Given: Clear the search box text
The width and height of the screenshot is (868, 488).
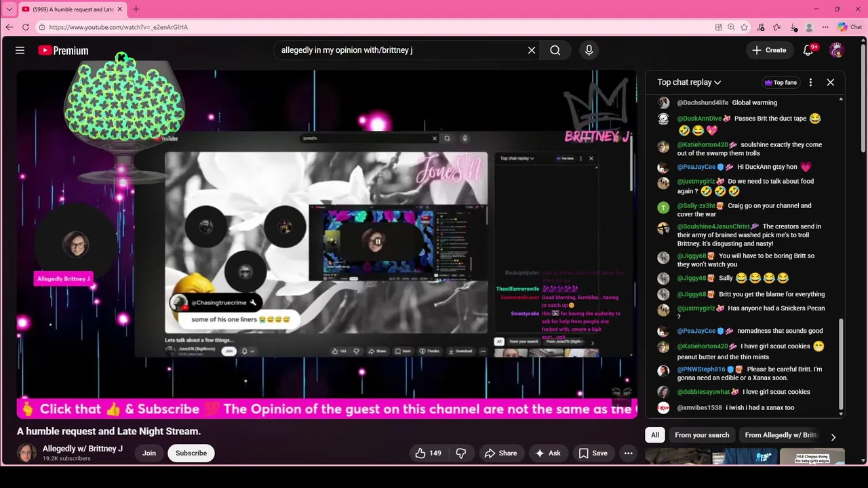Looking at the screenshot, I should pyautogui.click(x=532, y=50).
